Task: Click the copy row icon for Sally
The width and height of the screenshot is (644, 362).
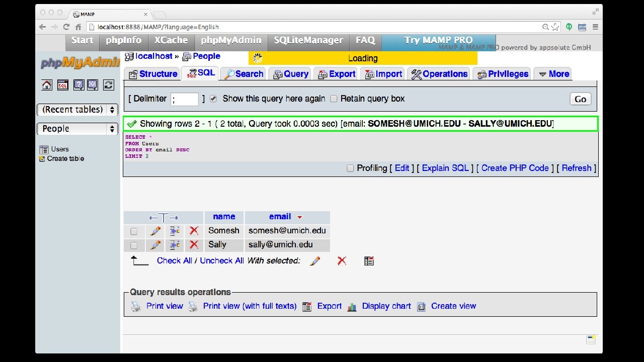Action: click(x=175, y=245)
